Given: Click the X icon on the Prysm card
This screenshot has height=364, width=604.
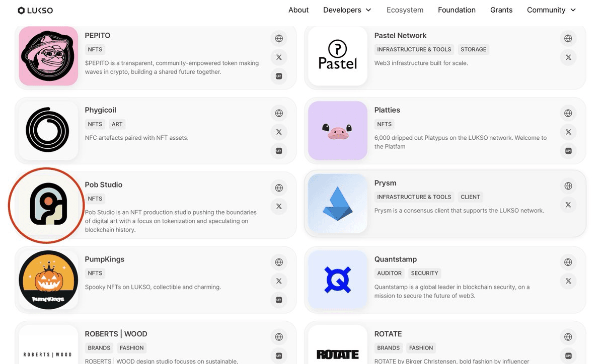Looking at the screenshot, I should [x=568, y=205].
